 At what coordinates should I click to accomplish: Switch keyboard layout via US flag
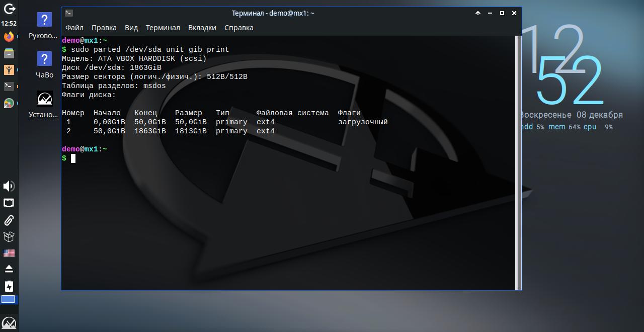(x=9, y=253)
